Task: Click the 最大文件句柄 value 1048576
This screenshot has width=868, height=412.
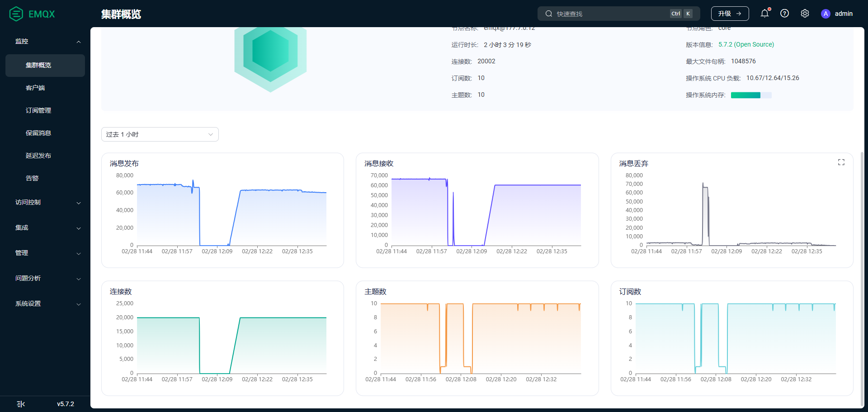Action: (743, 62)
